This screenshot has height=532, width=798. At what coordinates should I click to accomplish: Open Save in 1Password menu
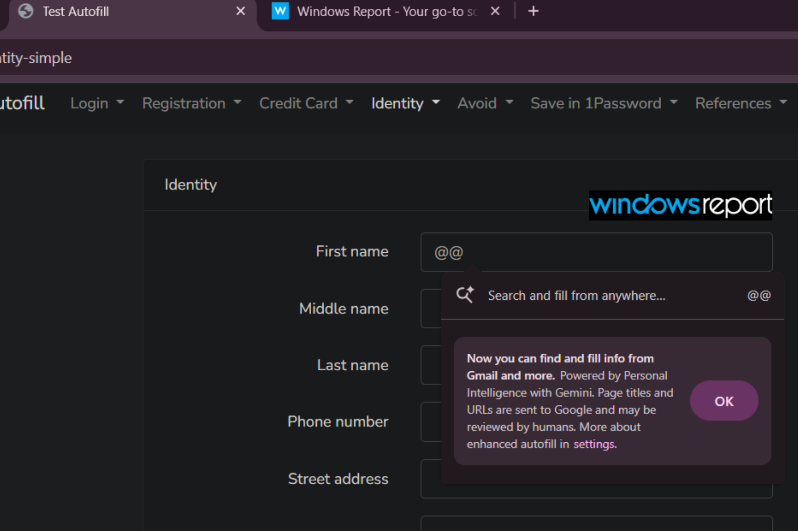coord(604,103)
